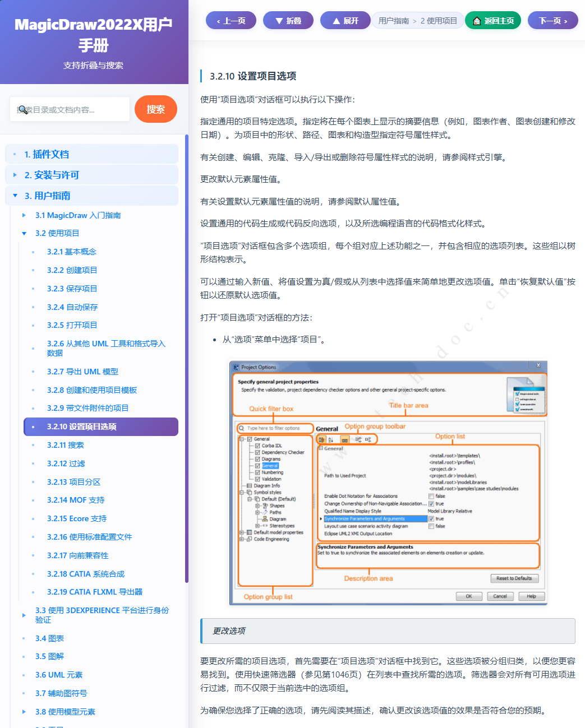
Task: Select the categorized view icon in option group toolbar
Action: 320,439
